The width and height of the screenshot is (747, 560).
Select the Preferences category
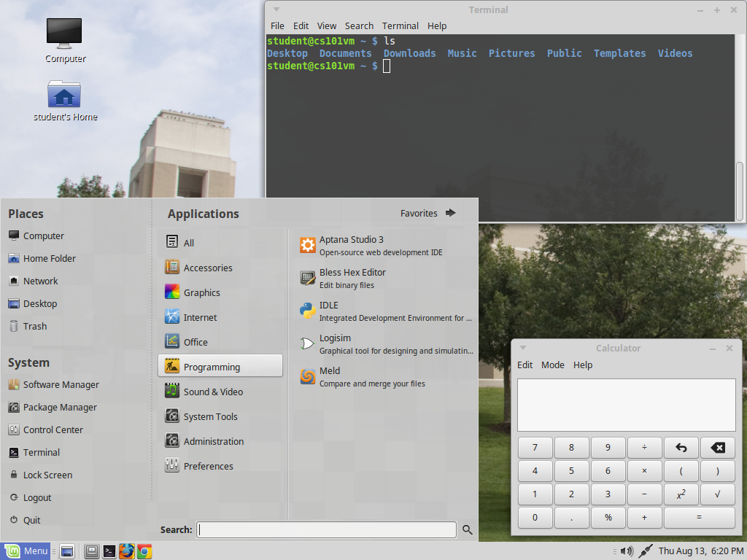tap(220, 466)
